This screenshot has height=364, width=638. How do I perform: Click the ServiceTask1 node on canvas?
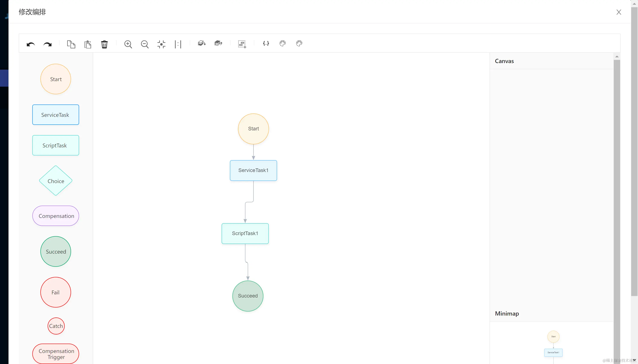pos(253,170)
